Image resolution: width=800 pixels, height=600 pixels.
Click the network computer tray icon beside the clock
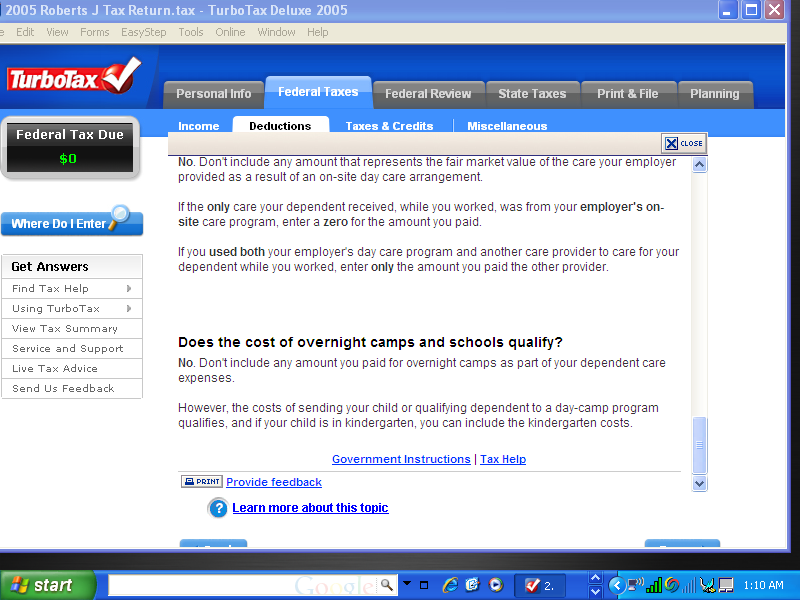coord(726,585)
